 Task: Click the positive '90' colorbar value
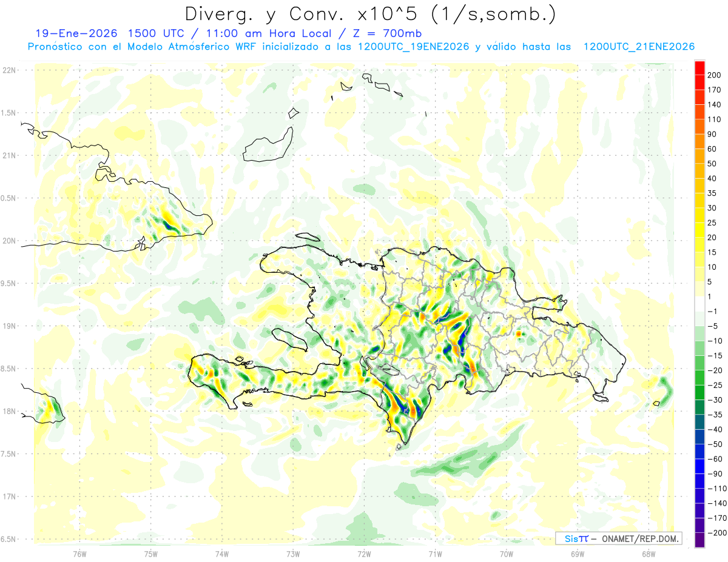click(712, 135)
